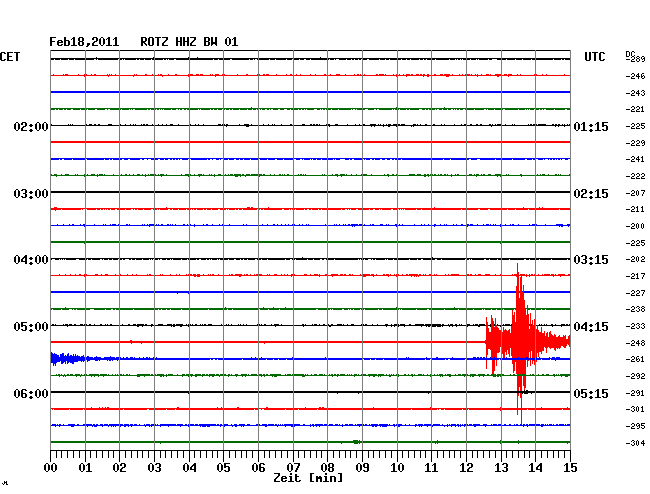Select the 02:00 CET time label

tap(31, 126)
